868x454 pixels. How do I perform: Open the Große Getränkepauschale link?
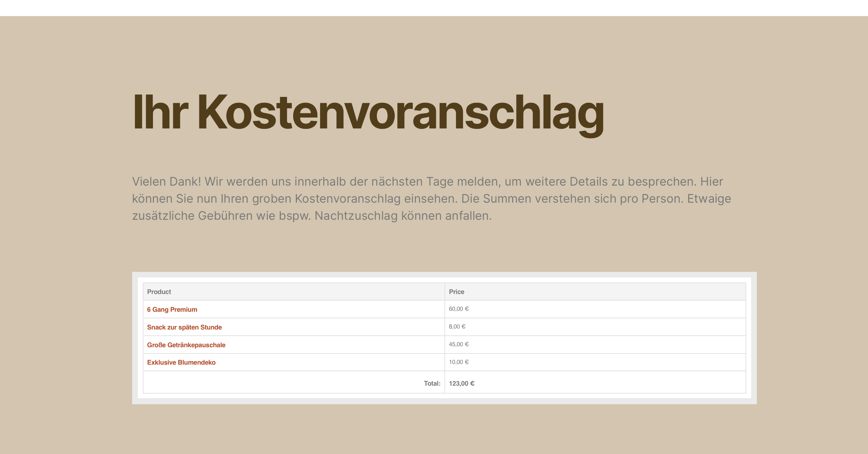(186, 345)
